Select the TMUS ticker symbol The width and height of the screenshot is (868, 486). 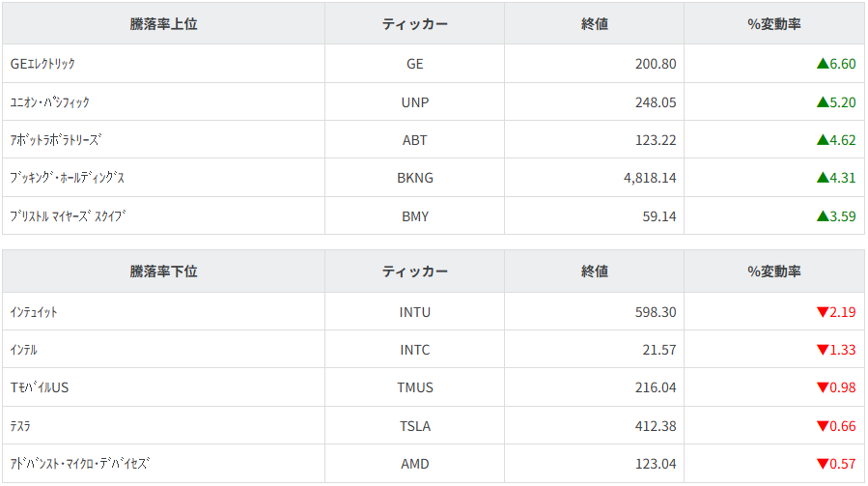click(x=414, y=387)
